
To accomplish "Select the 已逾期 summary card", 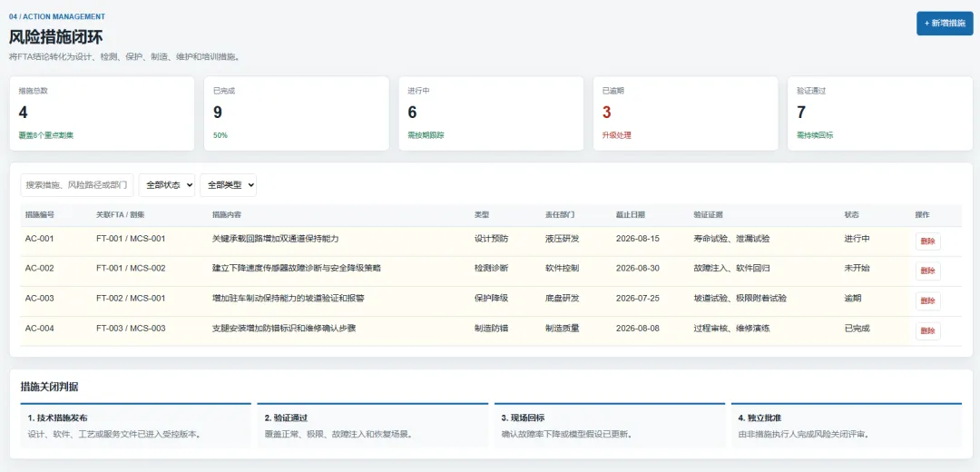I will 686,113.
